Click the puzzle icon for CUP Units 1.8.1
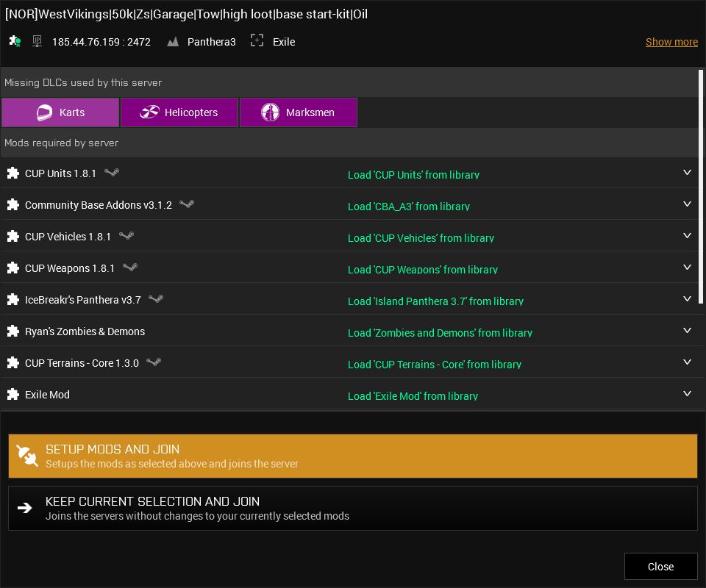This screenshot has height=588, width=706. 13,173
